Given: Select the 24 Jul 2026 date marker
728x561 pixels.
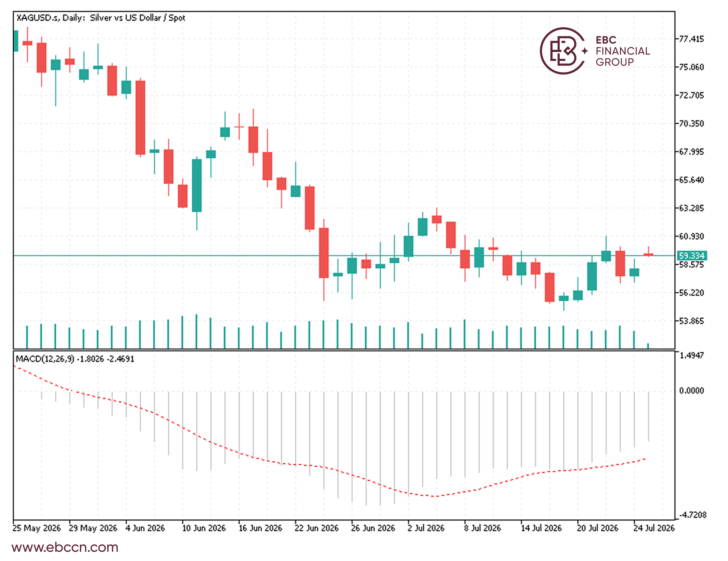Looking at the screenshot, I should [x=654, y=528].
